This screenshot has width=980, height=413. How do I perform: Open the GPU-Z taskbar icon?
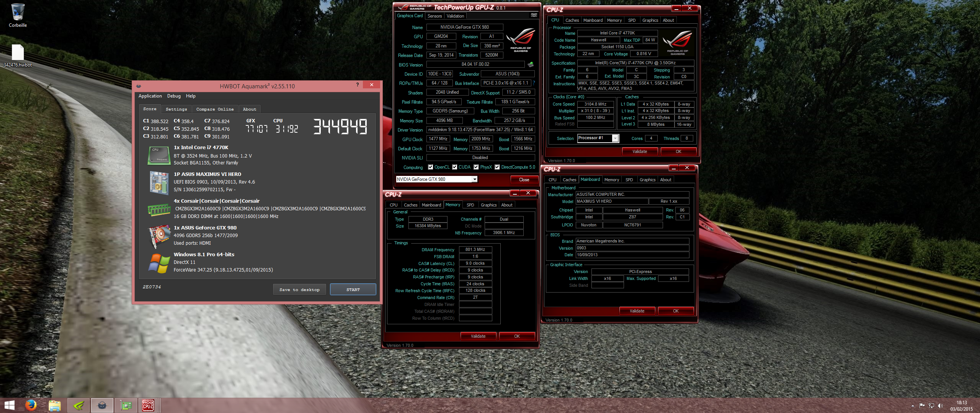click(126, 405)
